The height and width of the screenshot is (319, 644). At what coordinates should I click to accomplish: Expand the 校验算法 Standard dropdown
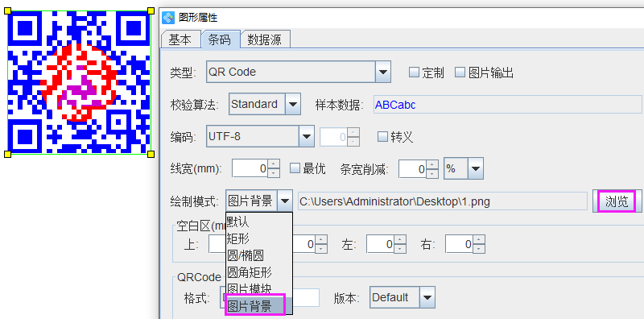pyautogui.click(x=293, y=105)
